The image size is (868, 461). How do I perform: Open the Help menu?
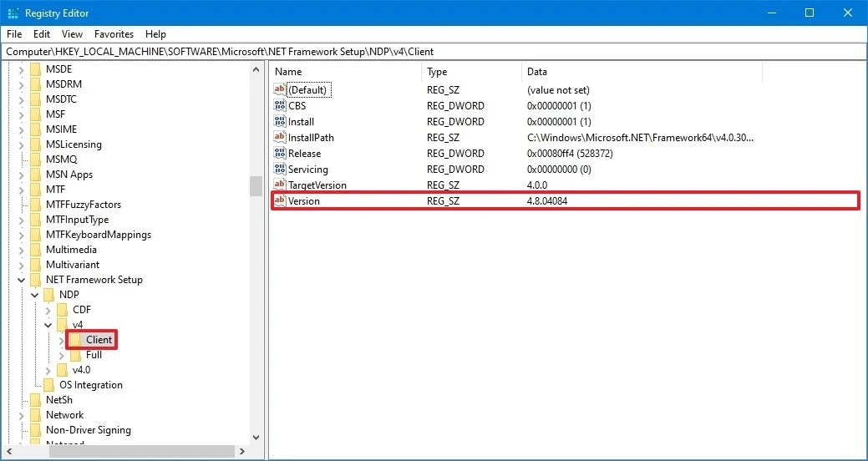point(155,33)
